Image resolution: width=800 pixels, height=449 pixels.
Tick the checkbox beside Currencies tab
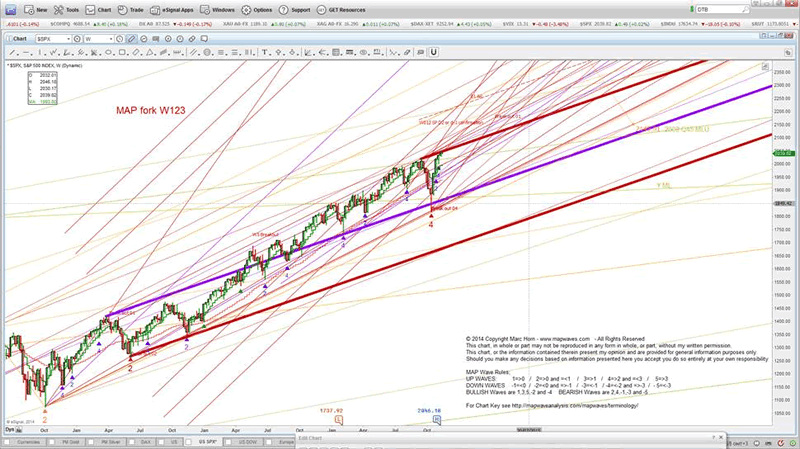(x=7, y=442)
